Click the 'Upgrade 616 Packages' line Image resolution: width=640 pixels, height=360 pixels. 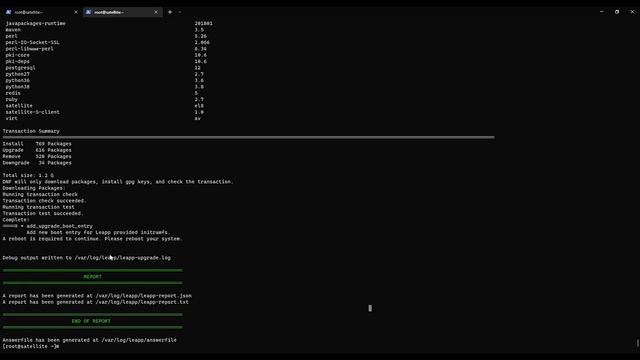point(37,150)
